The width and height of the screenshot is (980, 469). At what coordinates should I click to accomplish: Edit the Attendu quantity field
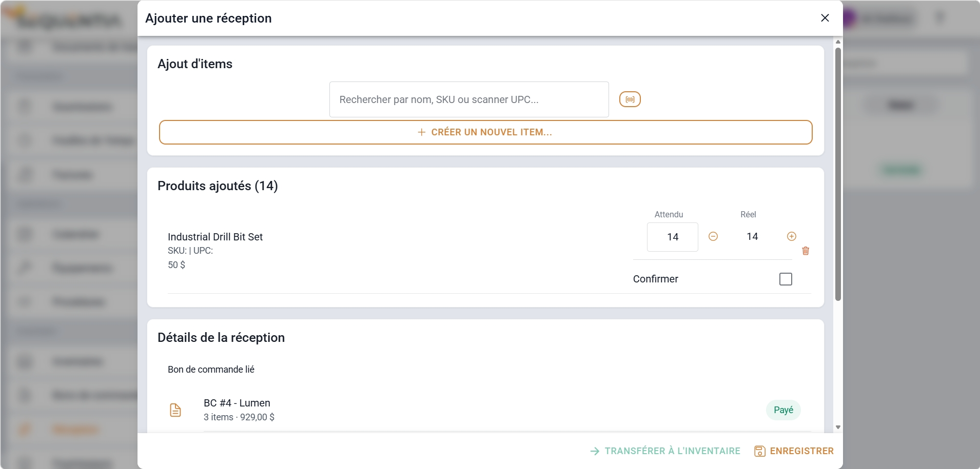(x=672, y=237)
